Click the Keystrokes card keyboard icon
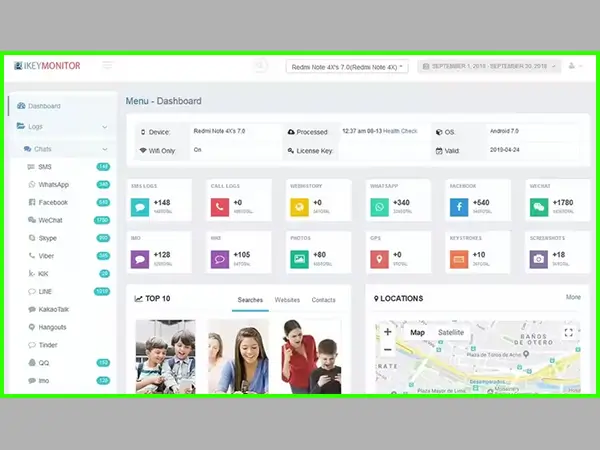This screenshot has width=600, height=450. pyautogui.click(x=459, y=259)
